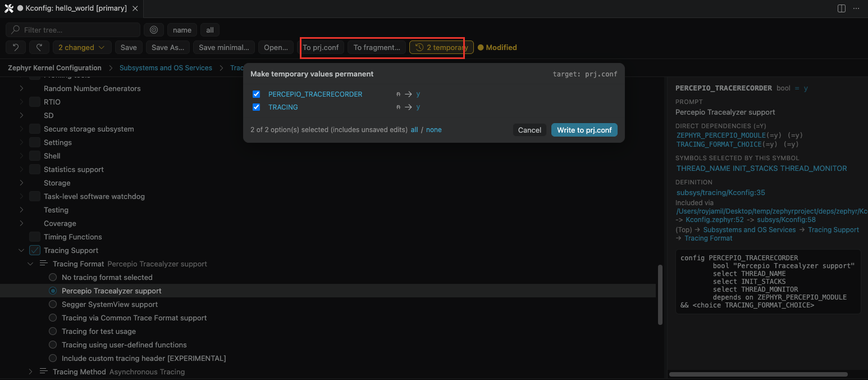The image size is (868, 380).
Task: Click the Save minimal... button
Action: coord(224,47)
